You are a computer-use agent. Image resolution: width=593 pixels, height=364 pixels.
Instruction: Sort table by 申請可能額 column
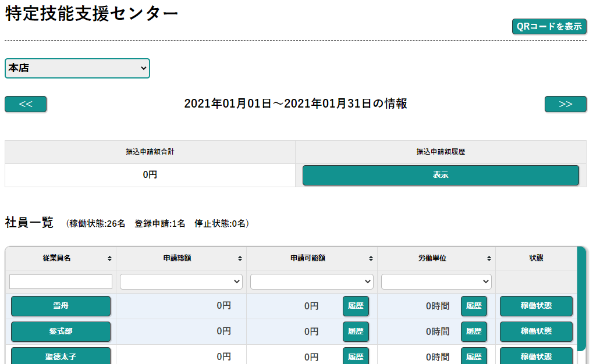(x=312, y=258)
